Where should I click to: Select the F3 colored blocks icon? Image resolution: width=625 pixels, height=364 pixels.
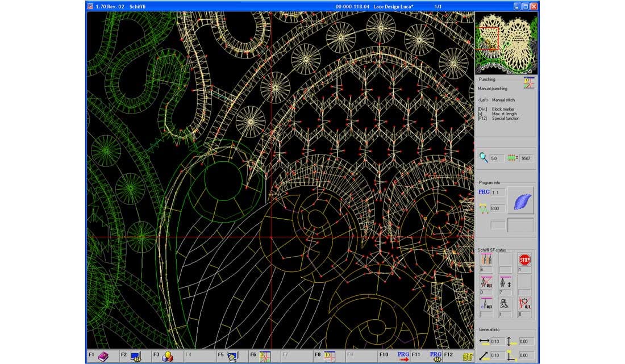click(x=168, y=356)
